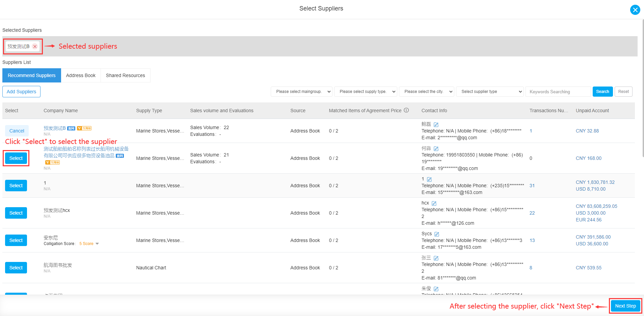Click the Transactions Nu... column header
This screenshot has height=316, width=644.
pos(548,111)
